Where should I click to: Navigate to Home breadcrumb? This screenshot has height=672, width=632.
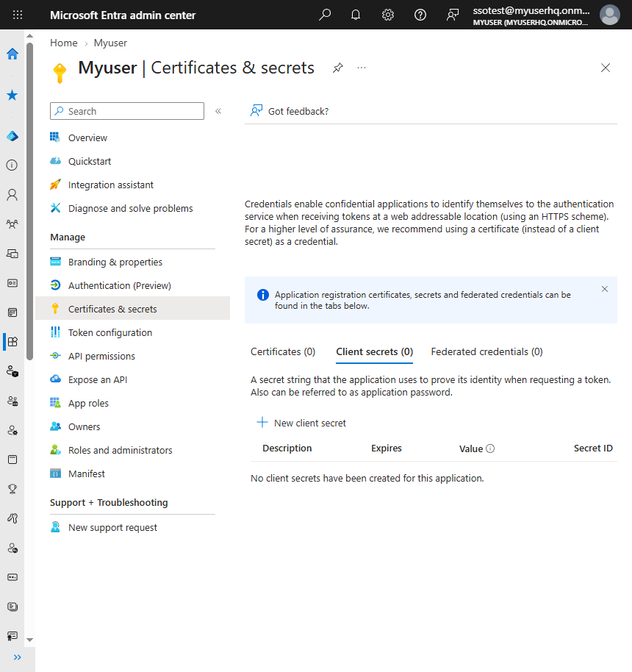(x=64, y=43)
